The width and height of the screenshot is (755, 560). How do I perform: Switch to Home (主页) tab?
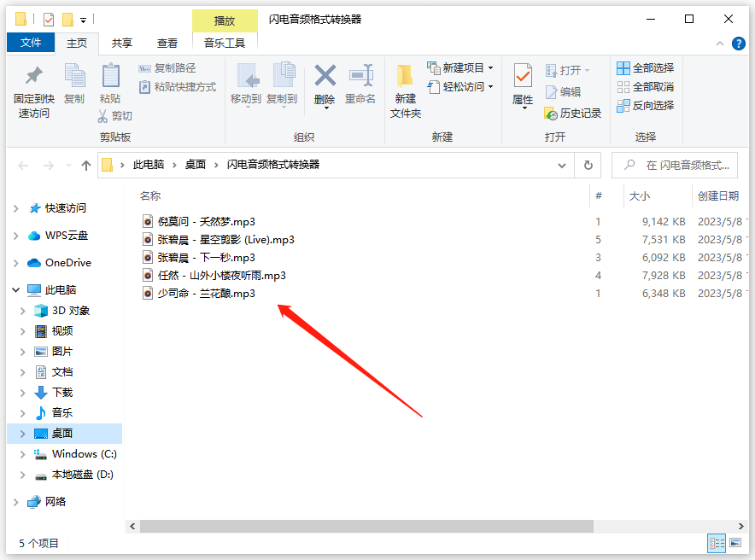pyautogui.click(x=77, y=44)
